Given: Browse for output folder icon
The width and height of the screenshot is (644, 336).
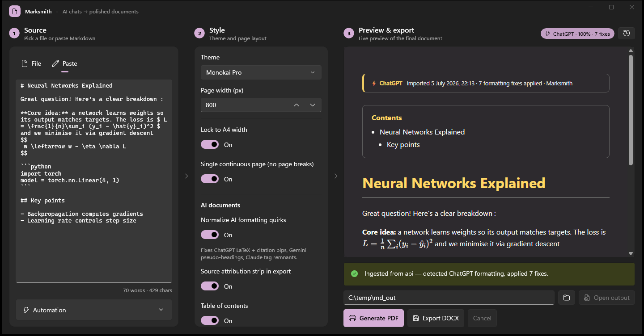Looking at the screenshot, I should click(x=566, y=298).
